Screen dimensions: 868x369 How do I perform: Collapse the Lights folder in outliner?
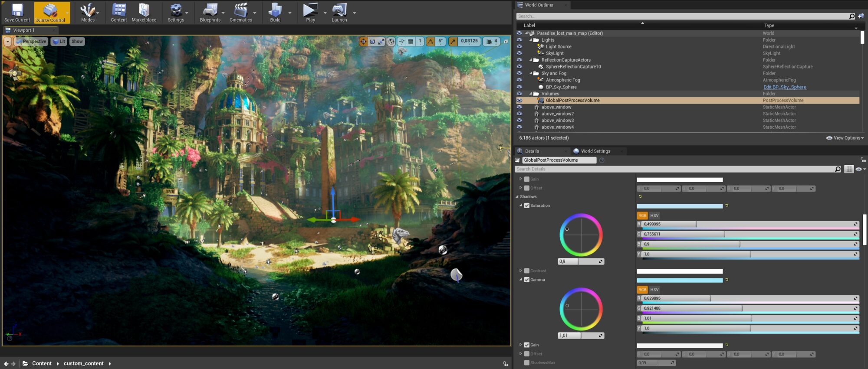coord(531,40)
